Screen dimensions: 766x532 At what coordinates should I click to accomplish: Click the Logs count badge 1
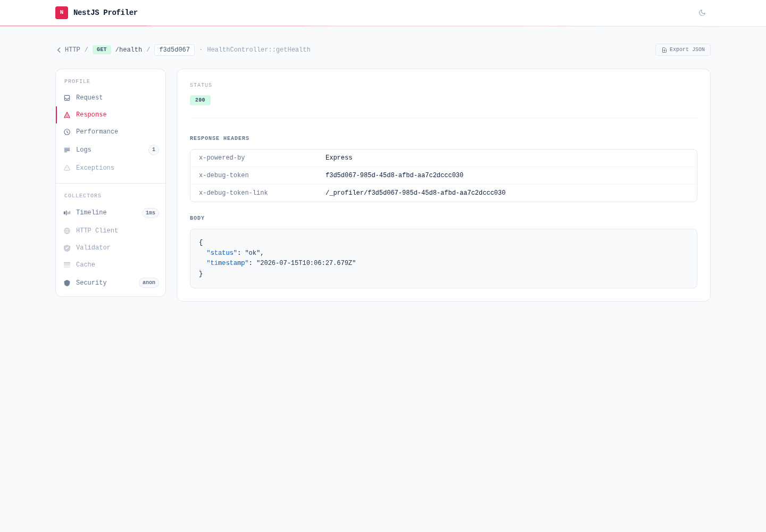pyautogui.click(x=154, y=150)
